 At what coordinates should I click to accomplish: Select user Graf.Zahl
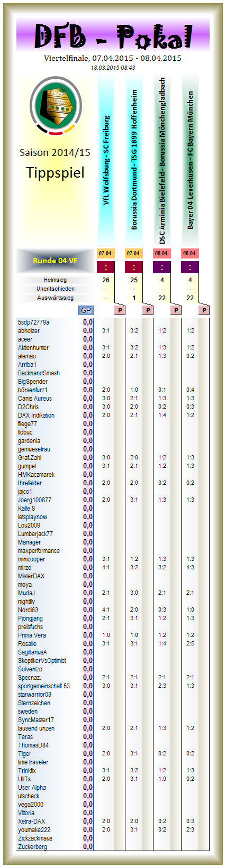[x=29, y=457]
